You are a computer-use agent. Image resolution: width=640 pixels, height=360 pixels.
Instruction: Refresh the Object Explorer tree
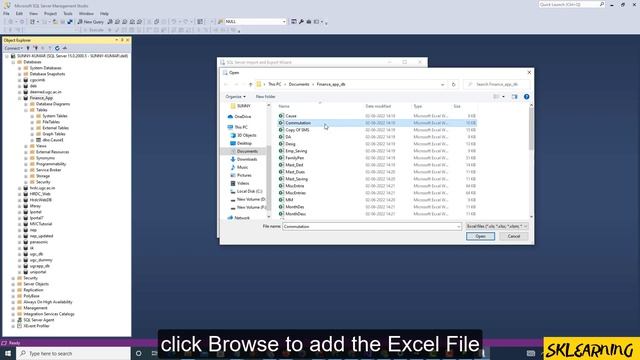57,48
